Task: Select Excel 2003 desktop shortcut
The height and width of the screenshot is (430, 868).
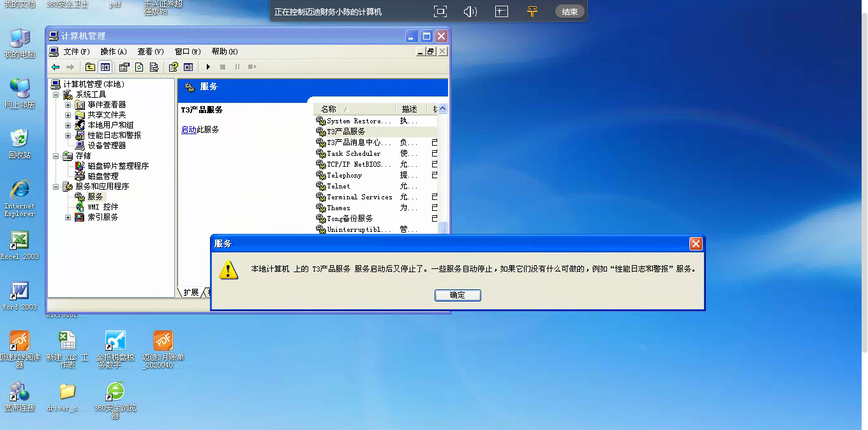Action: tap(20, 245)
